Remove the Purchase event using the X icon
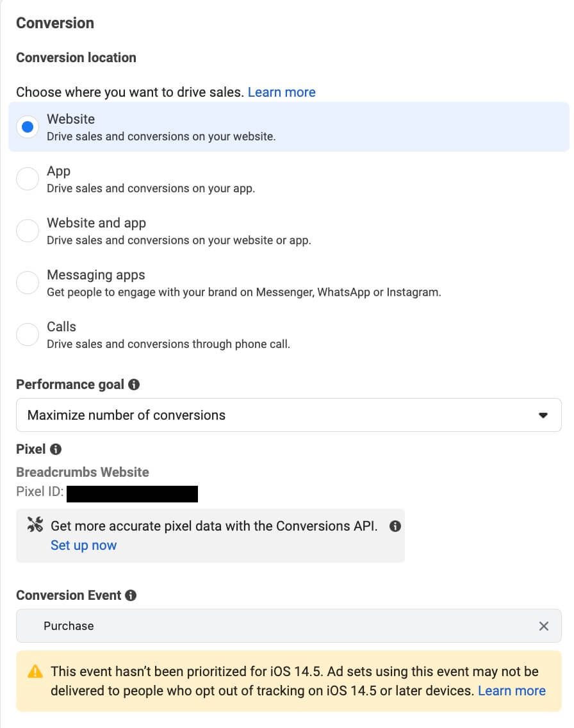Screen dimensions: 574x728 (x=544, y=626)
